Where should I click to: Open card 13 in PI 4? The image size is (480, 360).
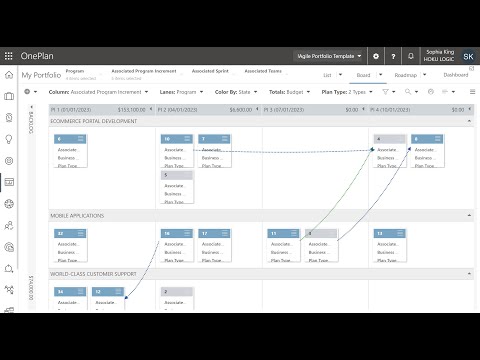coord(389,245)
